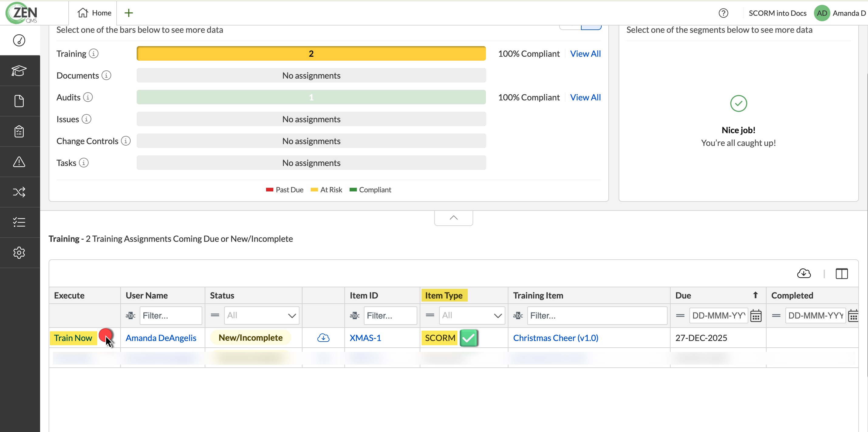Click the Past Due legend swatch
This screenshot has width=868, height=432.
coord(269,190)
